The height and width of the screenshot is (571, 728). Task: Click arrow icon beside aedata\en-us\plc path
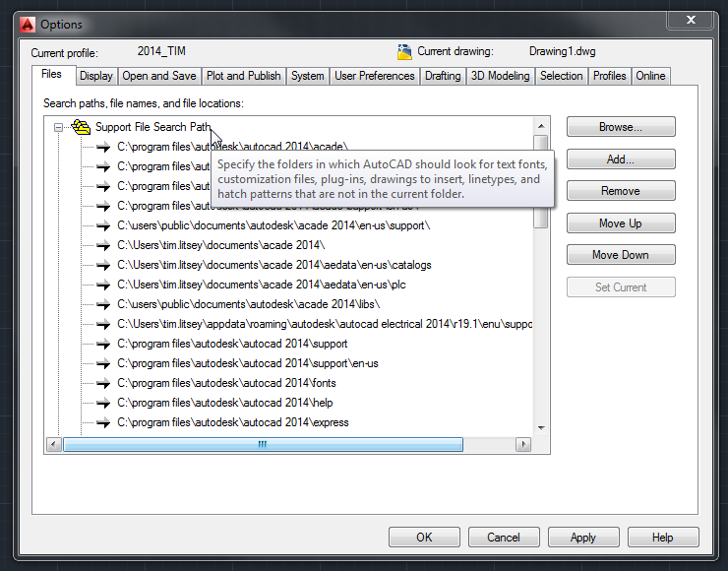(103, 285)
